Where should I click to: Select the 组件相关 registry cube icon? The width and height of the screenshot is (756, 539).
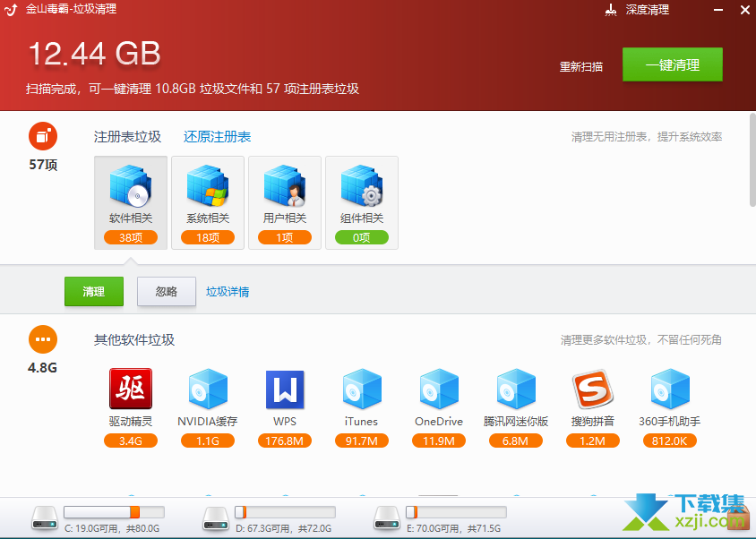click(362, 185)
